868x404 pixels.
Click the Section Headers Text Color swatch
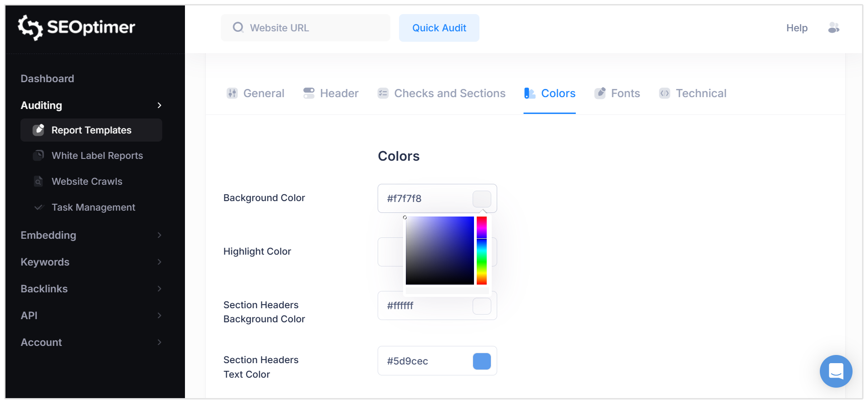(482, 361)
